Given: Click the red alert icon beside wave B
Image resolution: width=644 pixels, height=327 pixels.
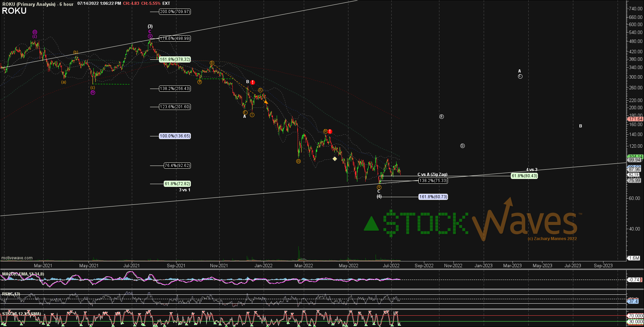Looking at the screenshot, I should pos(253,82).
